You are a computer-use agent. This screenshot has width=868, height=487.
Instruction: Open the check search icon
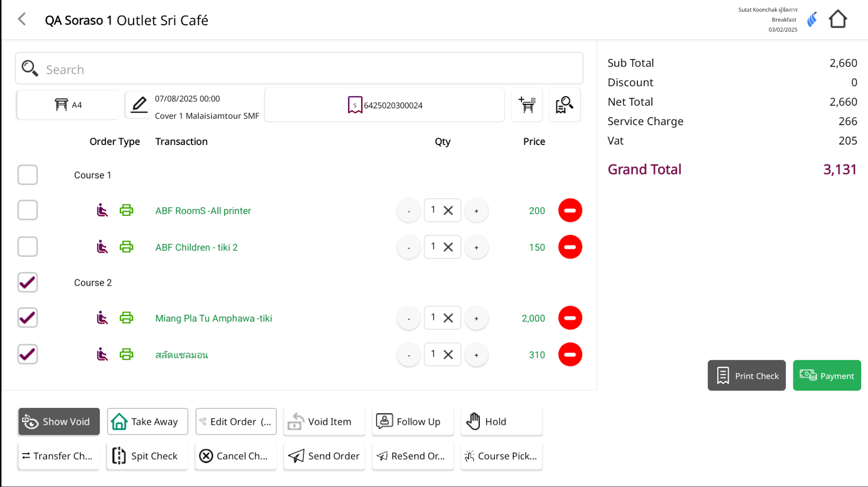tap(564, 105)
